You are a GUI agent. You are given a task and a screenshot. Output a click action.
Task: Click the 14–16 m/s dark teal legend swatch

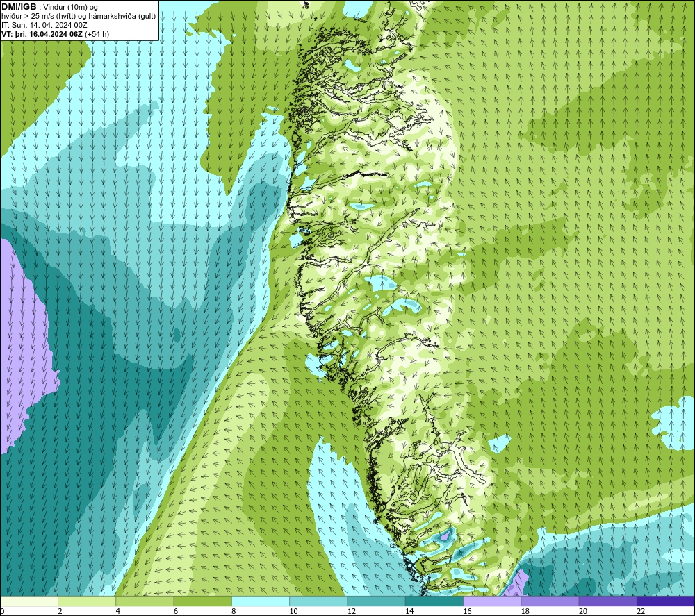(434, 601)
